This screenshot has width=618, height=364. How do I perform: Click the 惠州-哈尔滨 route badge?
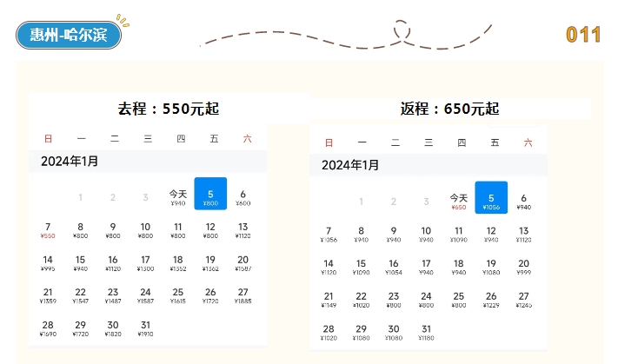click(x=69, y=36)
